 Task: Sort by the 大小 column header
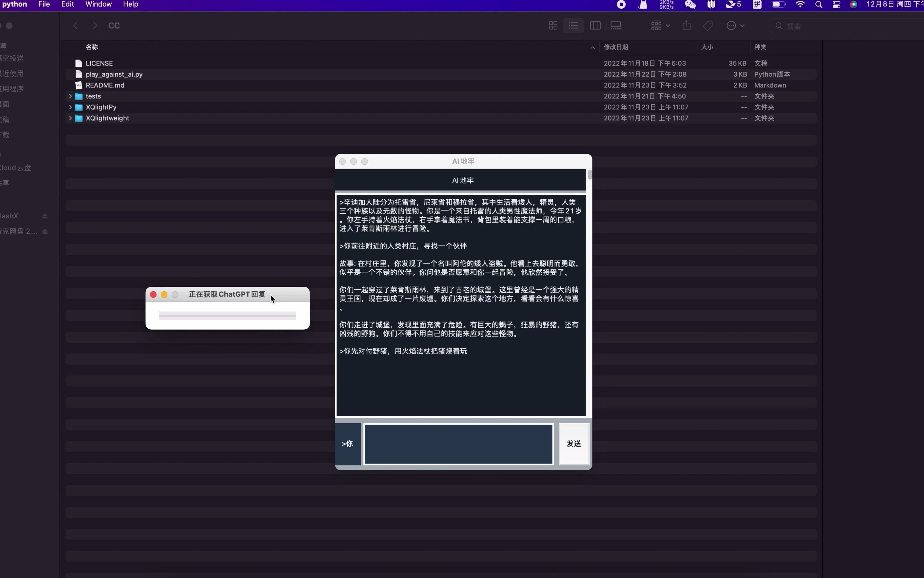[707, 47]
